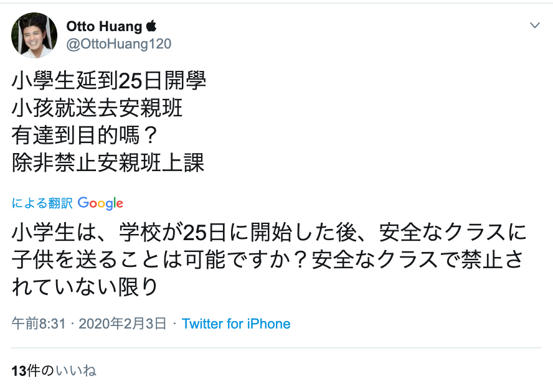Open the Twitter for iPhone source link

(236, 324)
